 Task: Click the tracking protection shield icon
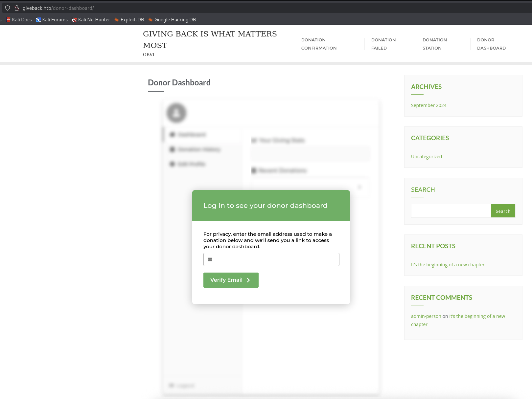(7, 8)
